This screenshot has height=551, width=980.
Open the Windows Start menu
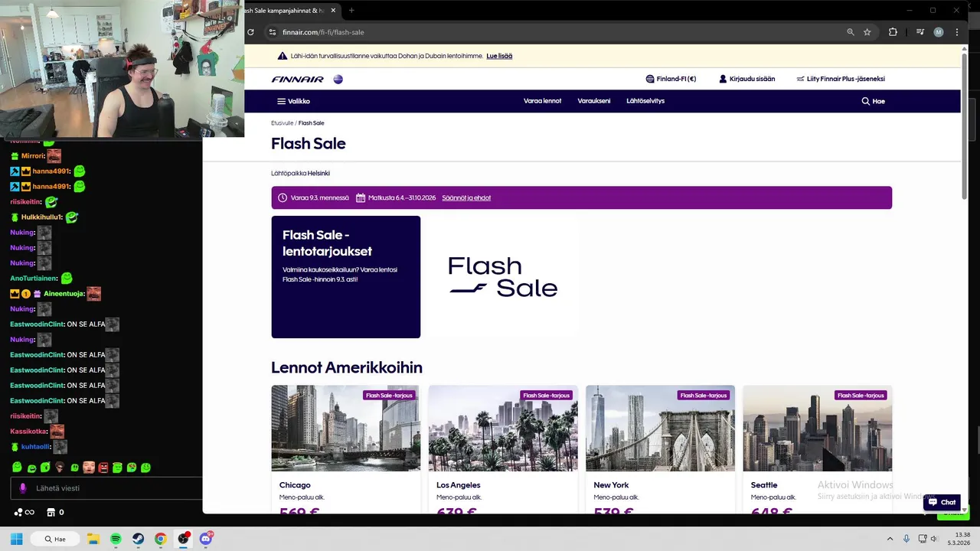point(16,539)
